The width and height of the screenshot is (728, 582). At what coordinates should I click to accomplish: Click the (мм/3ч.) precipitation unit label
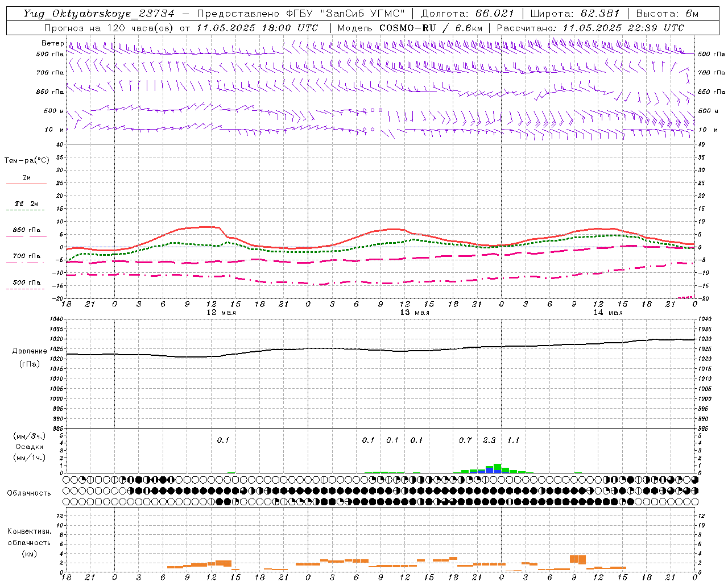29,436
